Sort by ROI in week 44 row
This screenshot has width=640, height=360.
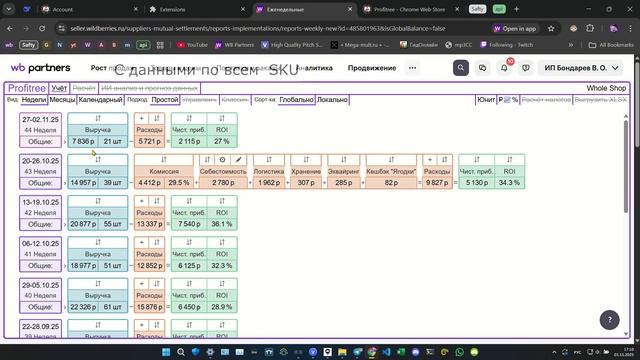222,118
